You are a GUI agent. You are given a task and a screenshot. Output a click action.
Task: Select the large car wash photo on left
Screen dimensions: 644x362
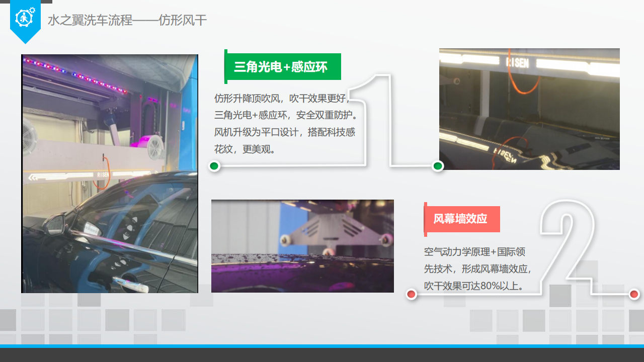(110, 173)
